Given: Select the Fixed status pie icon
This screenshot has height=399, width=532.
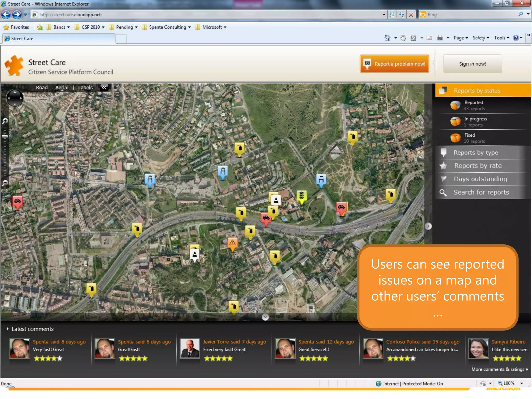Looking at the screenshot, I should (x=455, y=138).
